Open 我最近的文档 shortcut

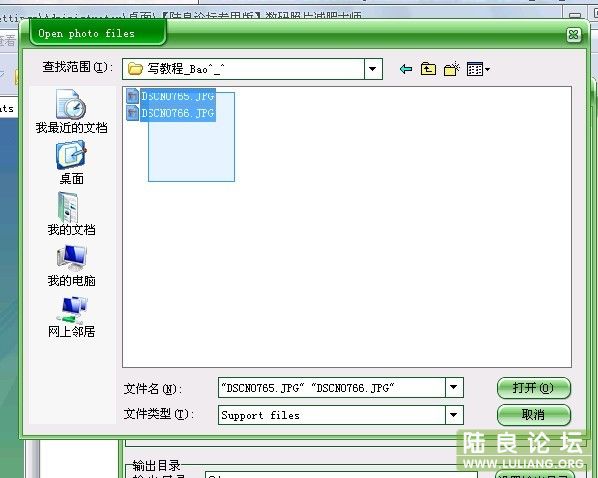71,111
